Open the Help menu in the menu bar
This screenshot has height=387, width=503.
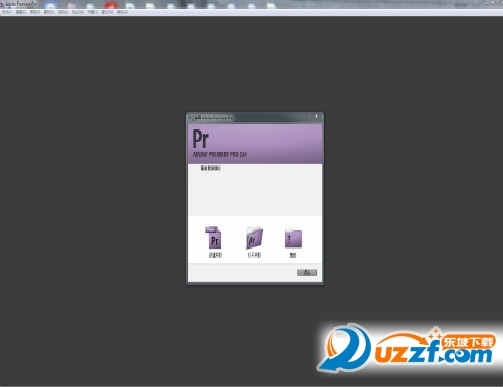[122, 12]
